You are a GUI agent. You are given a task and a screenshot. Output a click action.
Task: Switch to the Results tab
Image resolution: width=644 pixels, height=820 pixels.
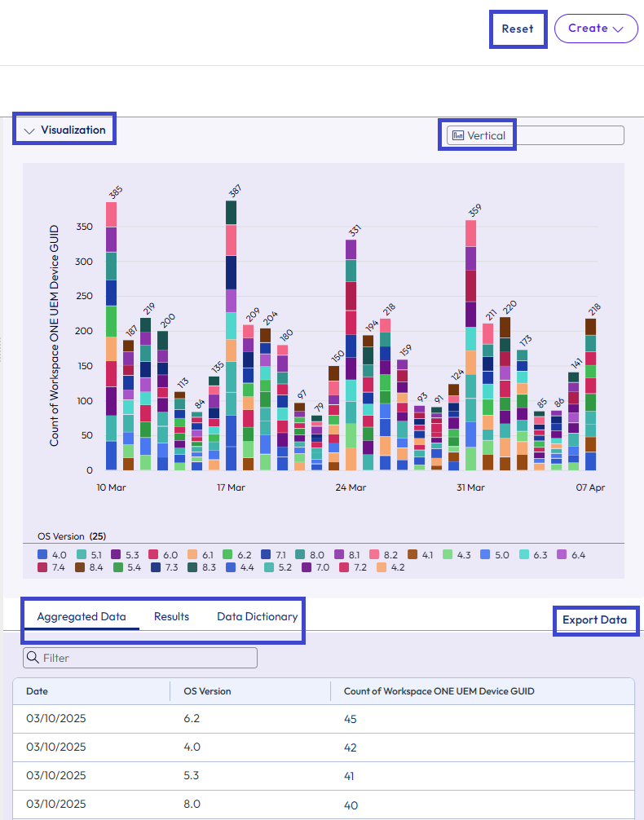click(x=171, y=616)
